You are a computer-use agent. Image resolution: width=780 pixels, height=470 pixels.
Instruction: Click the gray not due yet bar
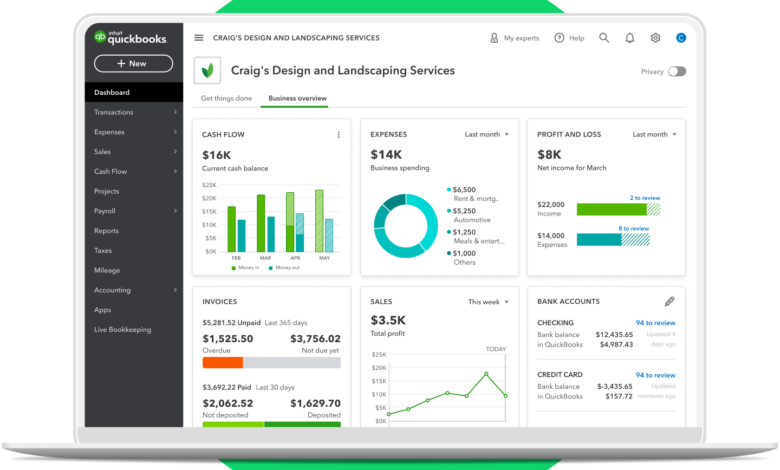(x=292, y=363)
